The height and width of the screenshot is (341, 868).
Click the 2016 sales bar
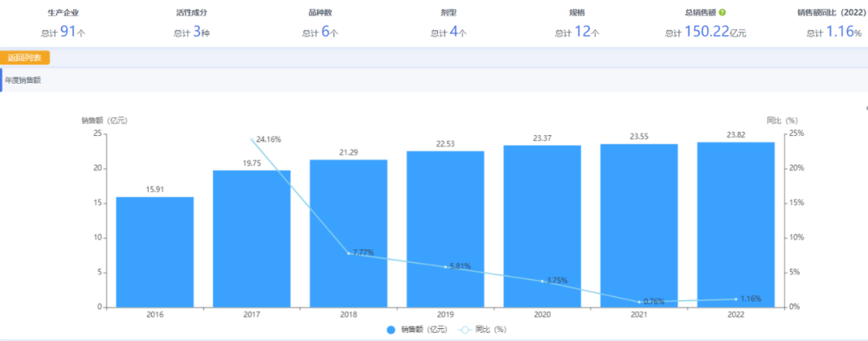155,252
